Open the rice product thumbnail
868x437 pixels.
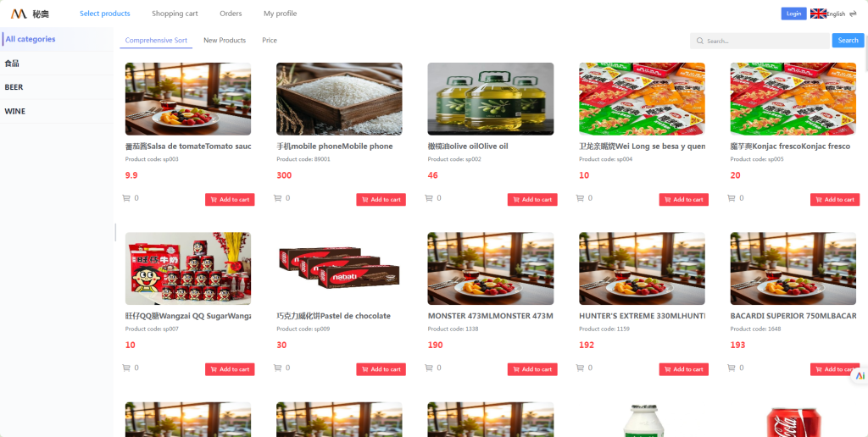[339, 99]
